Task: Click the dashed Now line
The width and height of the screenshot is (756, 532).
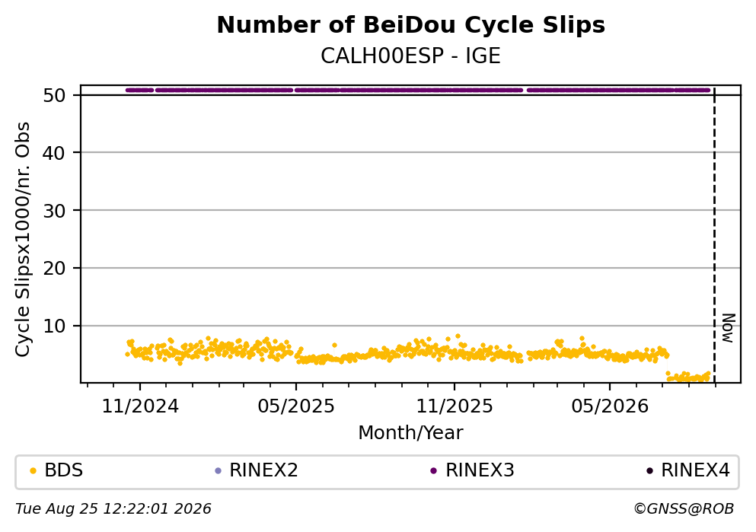Action: click(715, 234)
